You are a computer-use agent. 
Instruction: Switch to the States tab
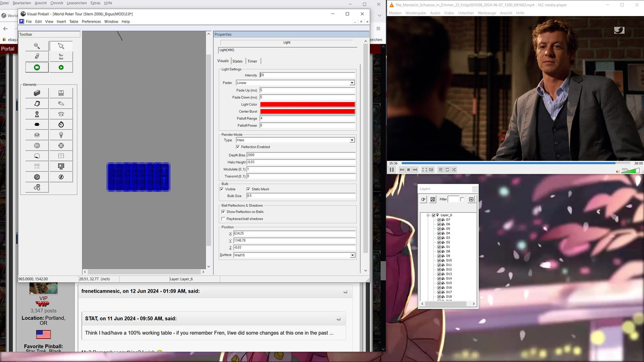(x=237, y=61)
